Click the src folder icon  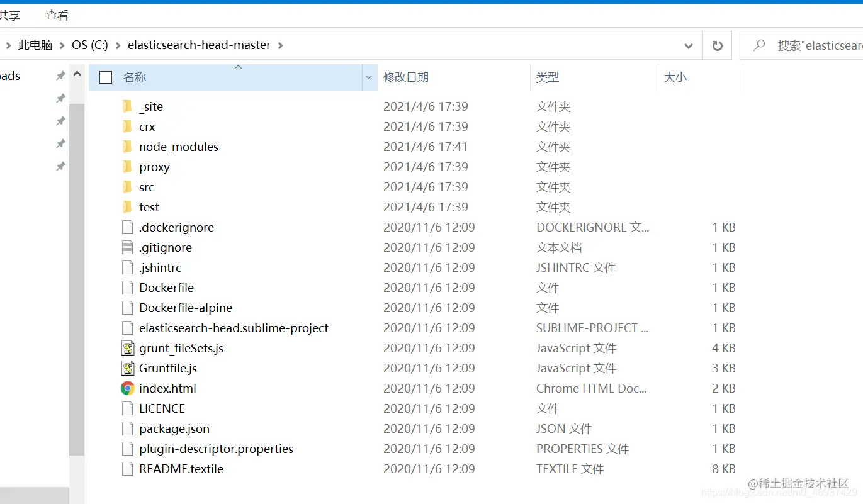pyautogui.click(x=128, y=187)
